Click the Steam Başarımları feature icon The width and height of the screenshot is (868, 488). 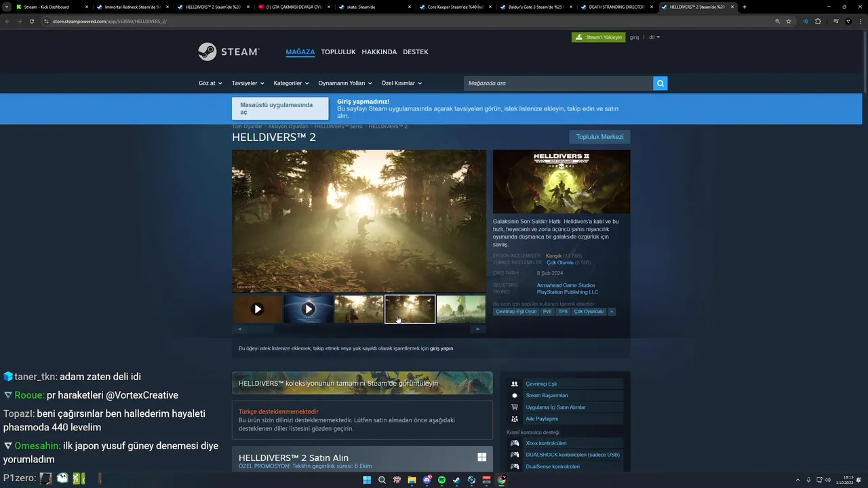pyautogui.click(x=515, y=395)
